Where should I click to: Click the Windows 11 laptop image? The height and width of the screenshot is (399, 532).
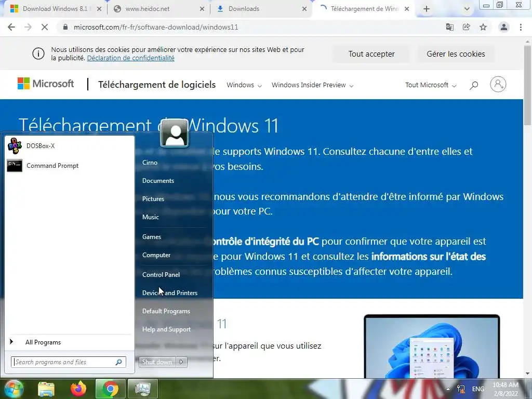point(432,347)
